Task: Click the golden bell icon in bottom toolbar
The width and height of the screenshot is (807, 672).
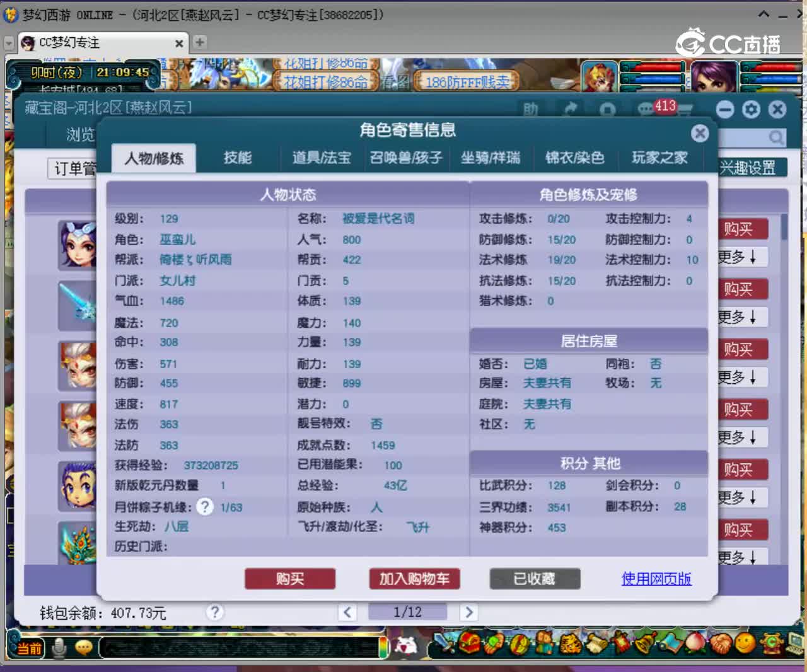Action: [x=645, y=644]
